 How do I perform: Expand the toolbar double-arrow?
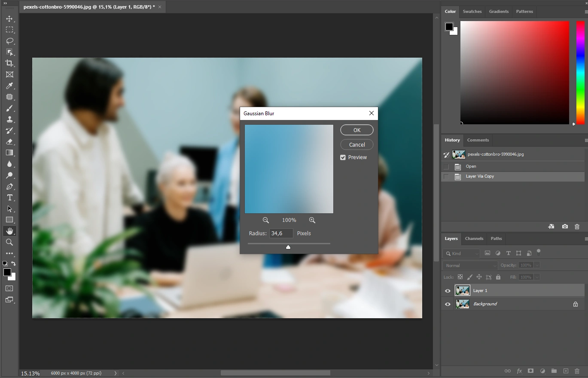[x=5, y=3]
